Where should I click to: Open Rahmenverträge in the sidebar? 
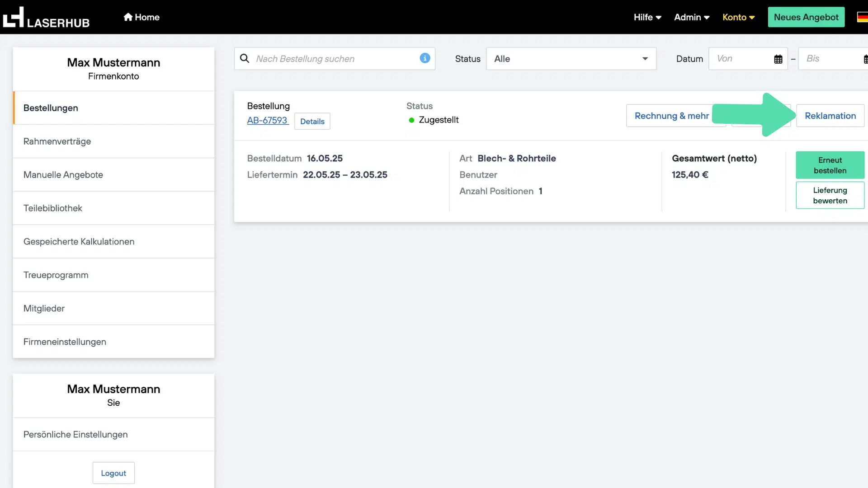tap(113, 141)
